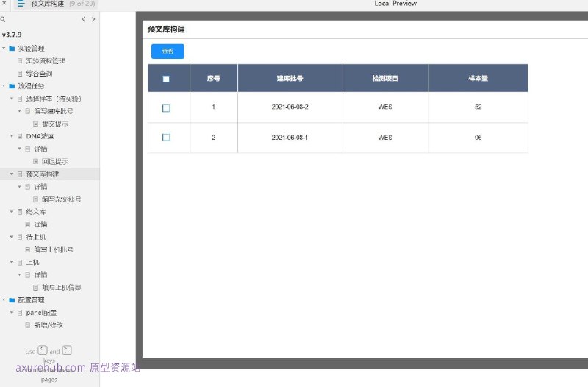Collapse the arrow of 详情 under 上机
This screenshot has width=588, height=387.
[x=20, y=274]
